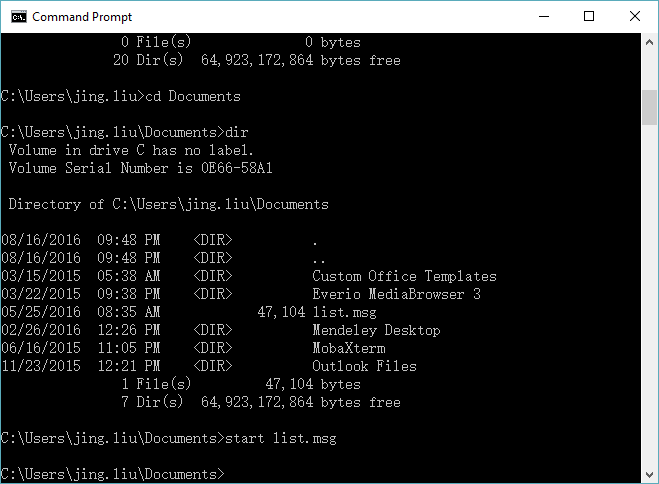The image size is (659, 484).
Task: Click the vertical scrollbar thumb
Action: tap(649, 107)
